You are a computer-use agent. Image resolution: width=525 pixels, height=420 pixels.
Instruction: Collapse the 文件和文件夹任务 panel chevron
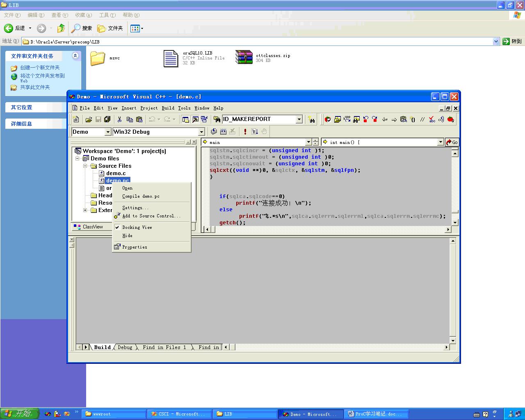pos(75,56)
